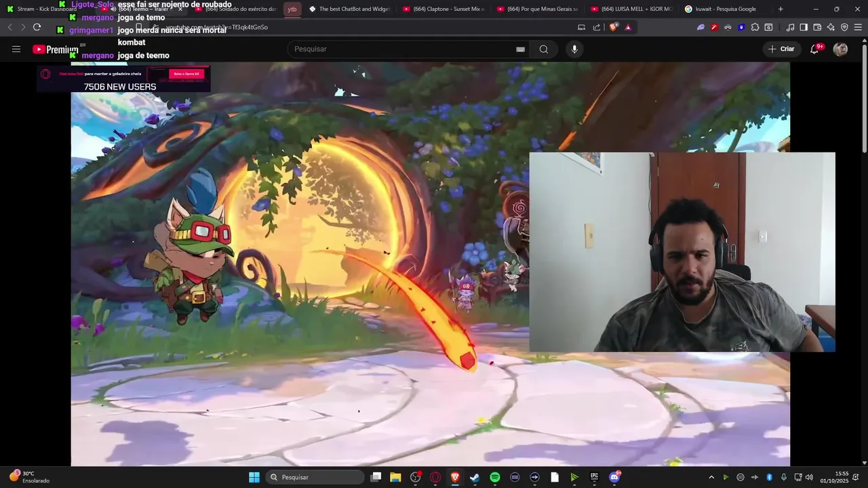Click the taskbar Pesquisar search box
The image size is (868, 488).
315,477
